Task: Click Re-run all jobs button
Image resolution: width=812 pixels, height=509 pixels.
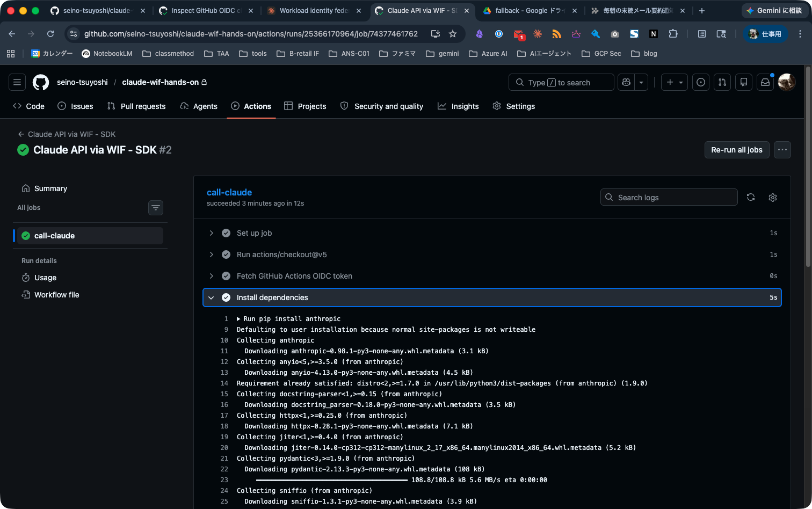Action: 737,150
